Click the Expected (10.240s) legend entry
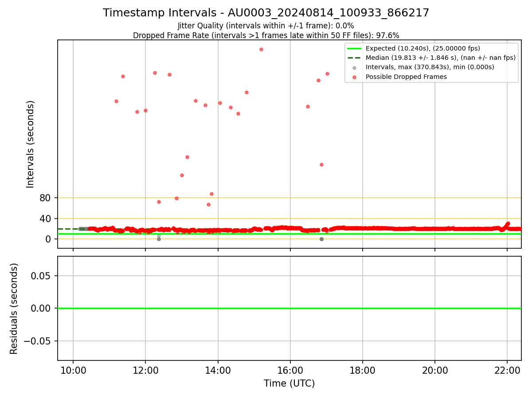 [x=422, y=48]
